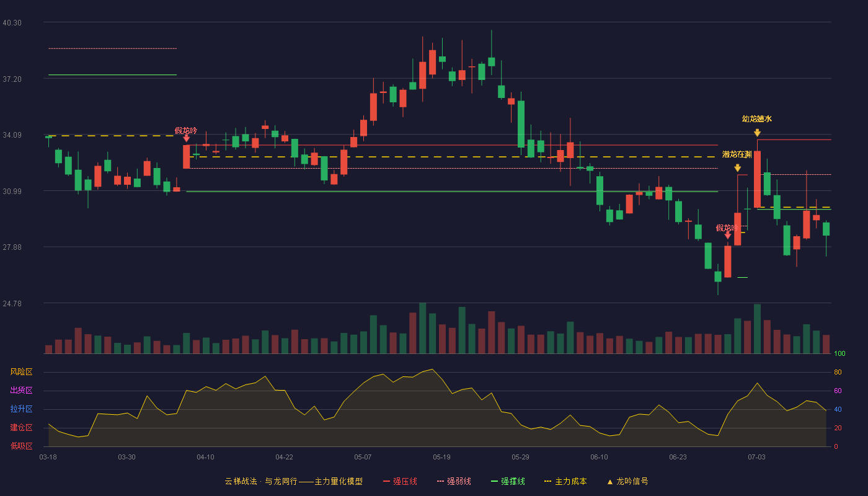Viewport: 868px width, 496px height.
Task: Toggle the 主力成本 legend entry
Action: (x=565, y=481)
